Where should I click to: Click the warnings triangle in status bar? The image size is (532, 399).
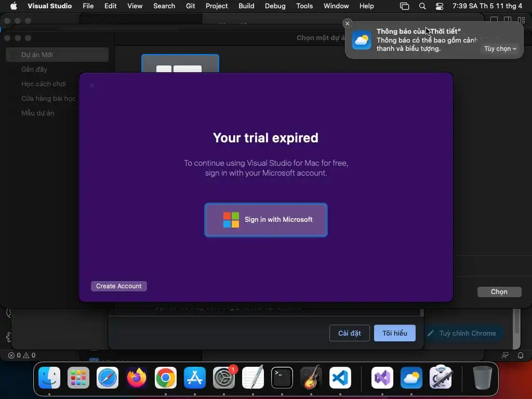coord(26,355)
